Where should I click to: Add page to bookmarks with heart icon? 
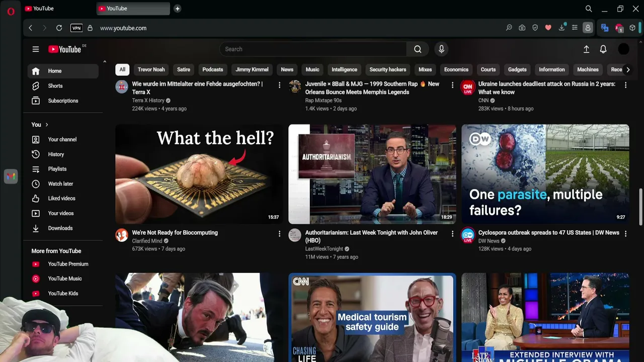click(548, 28)
